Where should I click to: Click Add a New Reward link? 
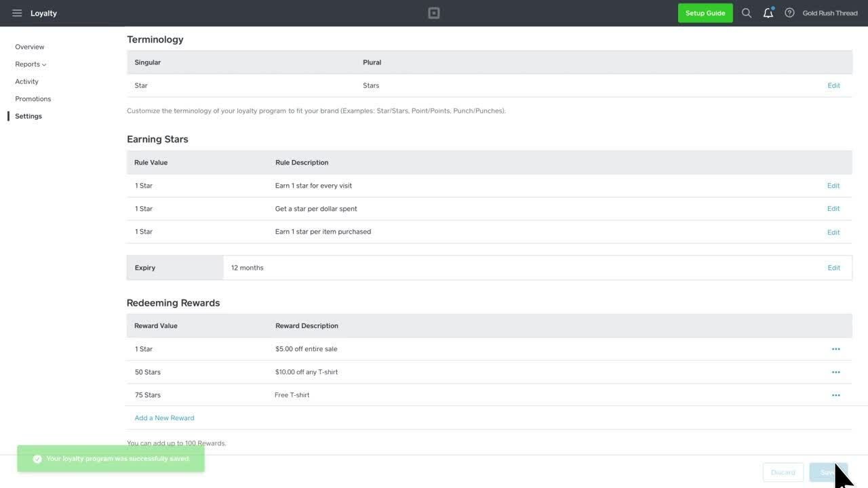pos(164,418)
